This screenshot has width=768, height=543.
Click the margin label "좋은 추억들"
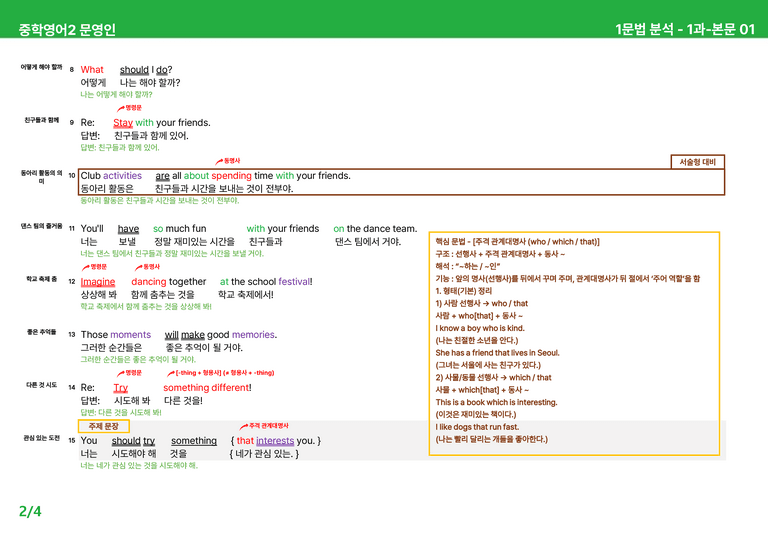click(42, 332)
